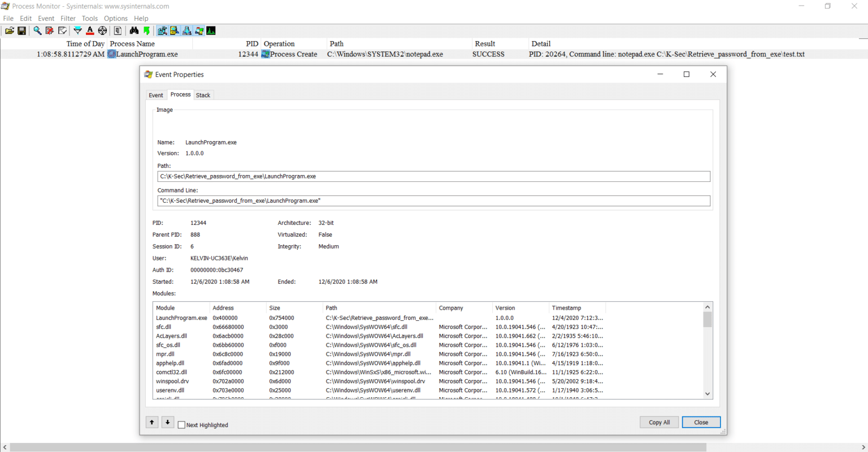Screen dimensions: 868x452
Task: Open the Options menu
Action: 116,18
